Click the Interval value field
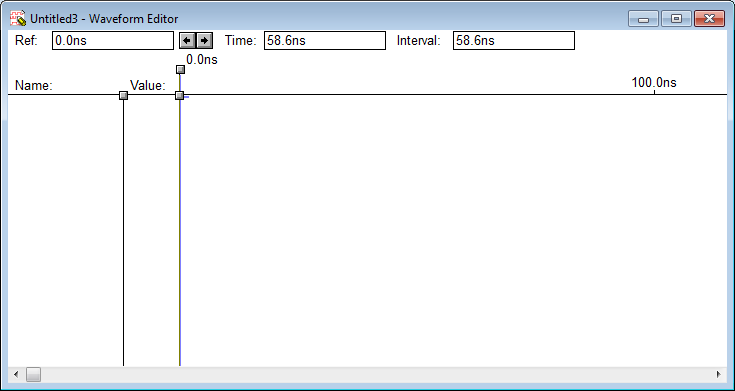Screen dimensions: 735x391 (x=514, y=40)
